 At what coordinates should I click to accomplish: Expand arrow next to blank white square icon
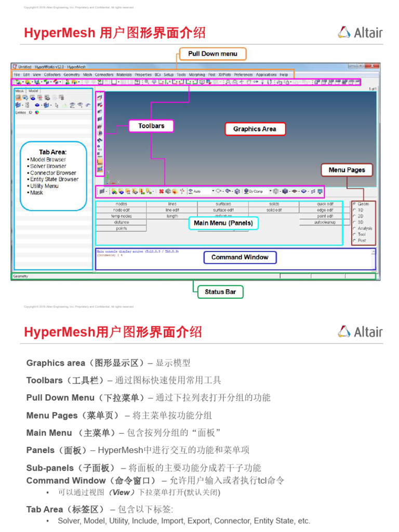click(x=118, y=82)
